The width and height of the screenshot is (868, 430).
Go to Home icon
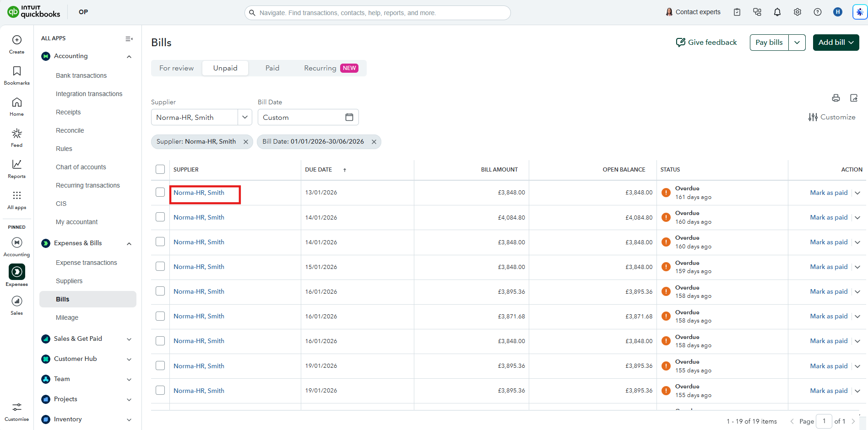pyautogui.click(x=17, y=102)
